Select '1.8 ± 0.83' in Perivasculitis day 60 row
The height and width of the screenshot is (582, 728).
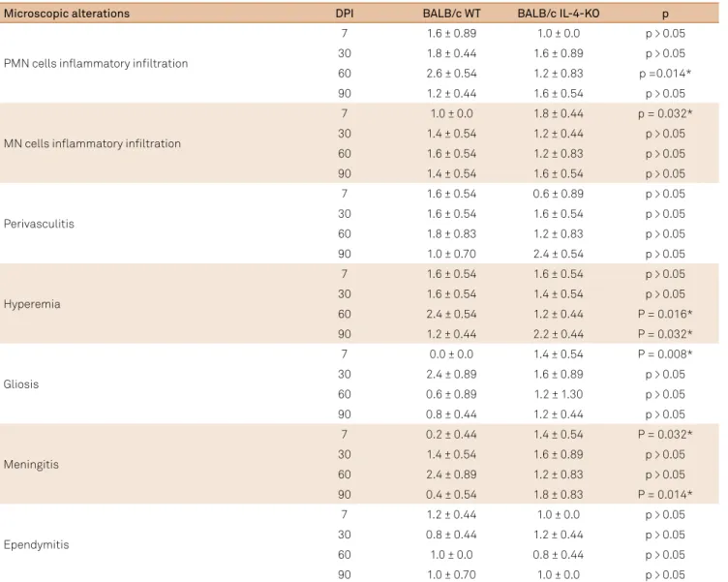click(x=451, y=234)
